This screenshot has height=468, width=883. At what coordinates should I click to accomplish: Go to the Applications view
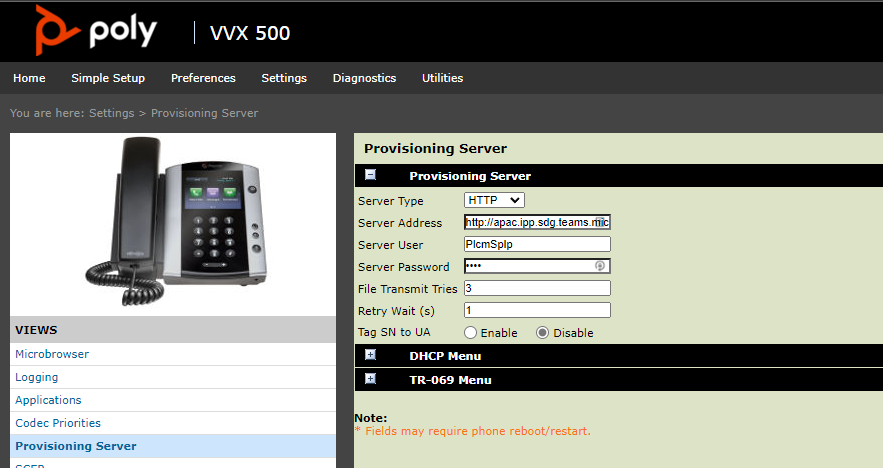[x=48, y=400]
